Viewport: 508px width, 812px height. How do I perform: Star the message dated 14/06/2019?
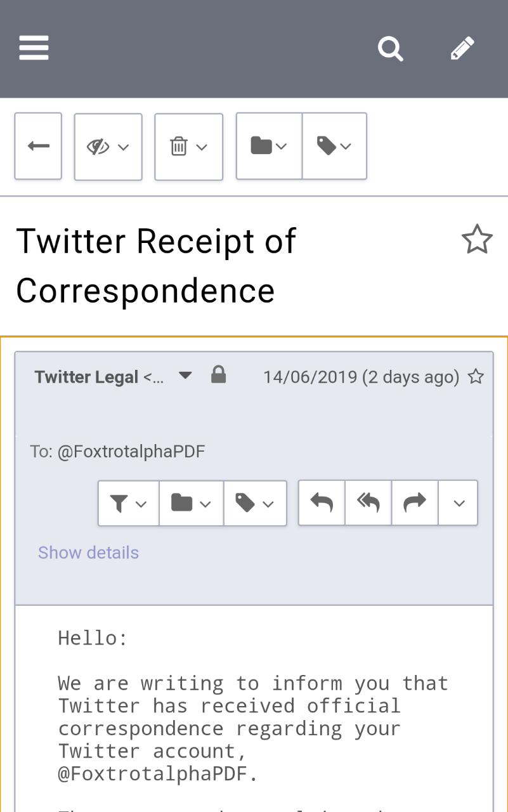(x=476, y=377)
